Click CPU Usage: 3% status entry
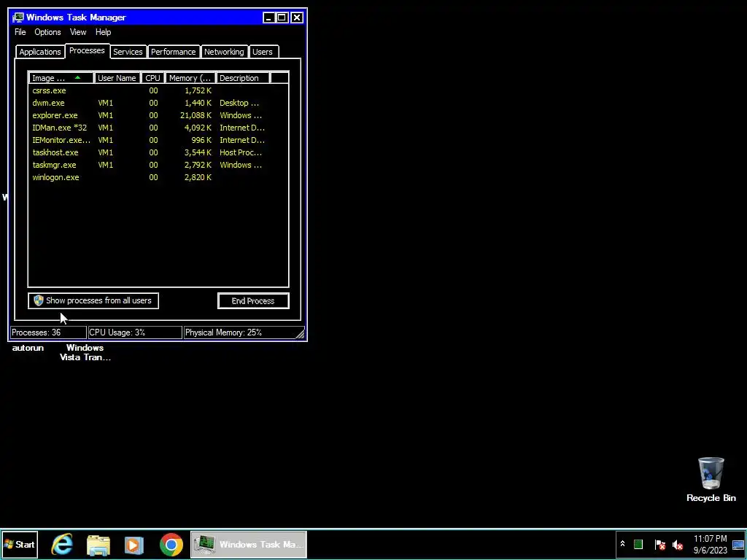Screen dimensions: 747x560 pos(135,332)
